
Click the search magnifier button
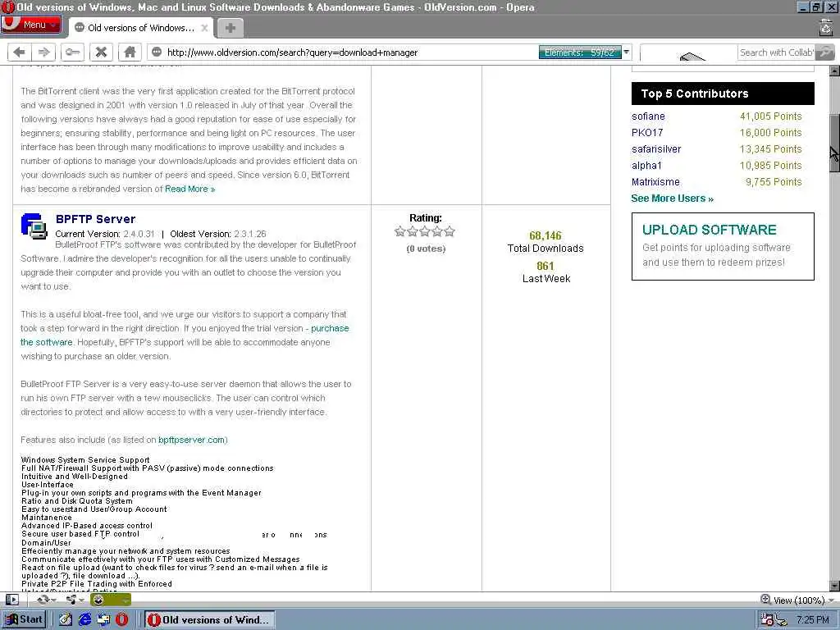click(x=825, y=52)
